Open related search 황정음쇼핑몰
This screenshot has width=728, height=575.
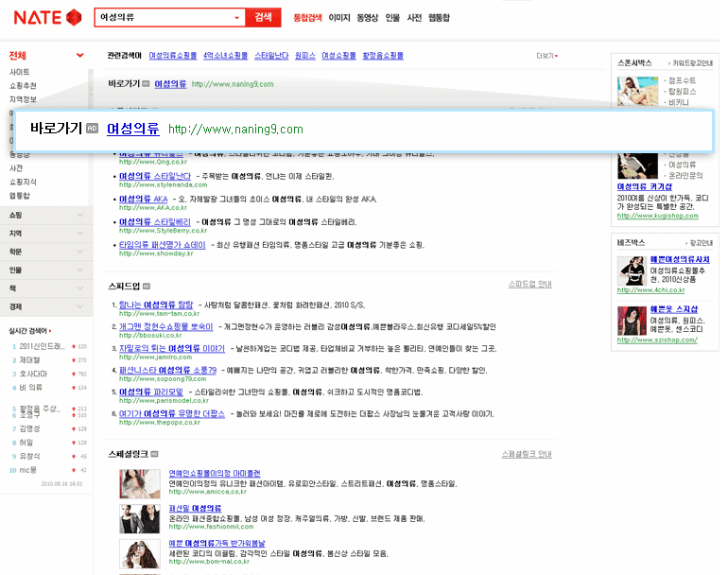tap(383, 56)
